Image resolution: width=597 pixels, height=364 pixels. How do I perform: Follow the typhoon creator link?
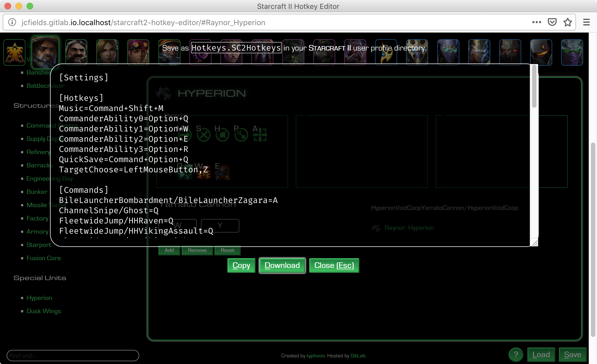click(316, 356)
